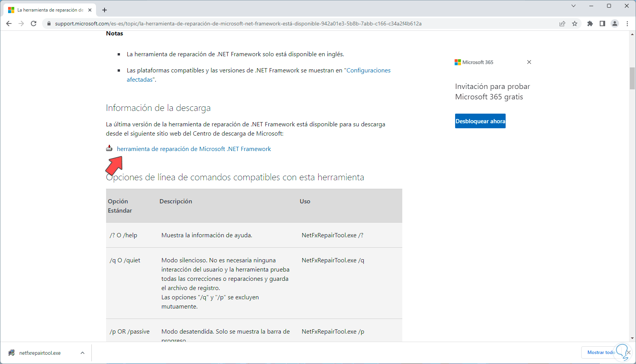The width and height of the screenshot is (636, 364).
Task: Reload the current page
Action: pos(34,23)
